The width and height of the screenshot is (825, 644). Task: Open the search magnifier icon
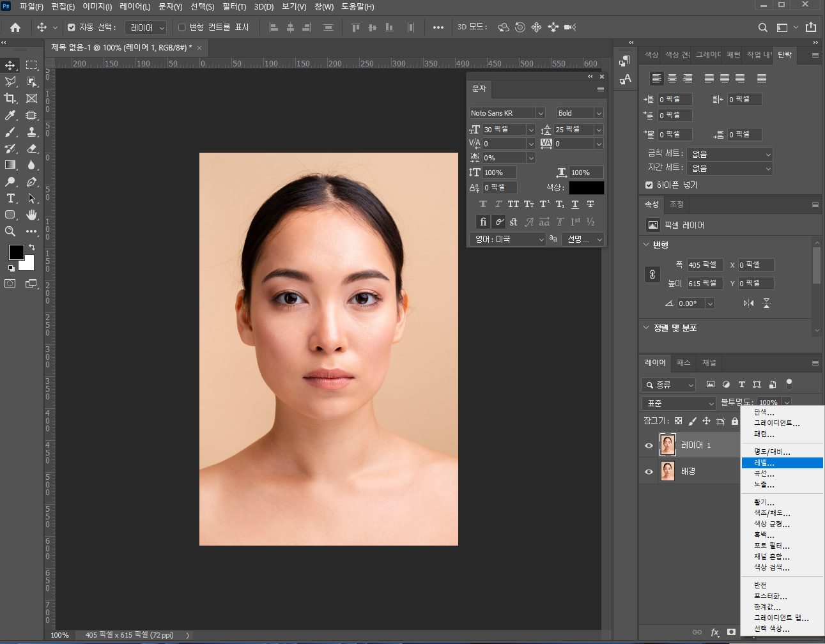763,27
